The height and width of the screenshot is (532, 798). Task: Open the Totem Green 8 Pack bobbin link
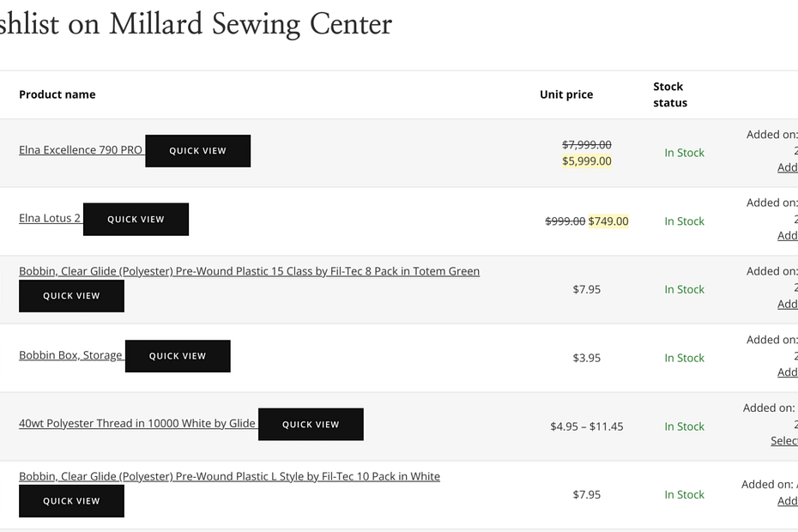[x=249, y=271]
